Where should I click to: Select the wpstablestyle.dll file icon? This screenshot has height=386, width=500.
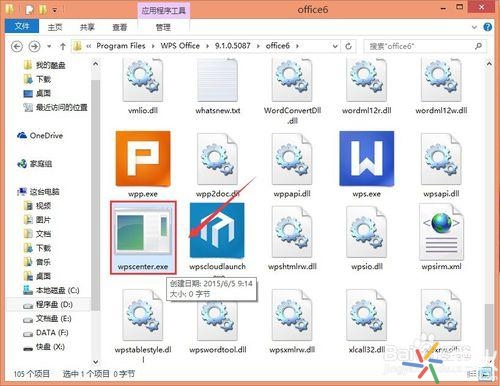143,315
